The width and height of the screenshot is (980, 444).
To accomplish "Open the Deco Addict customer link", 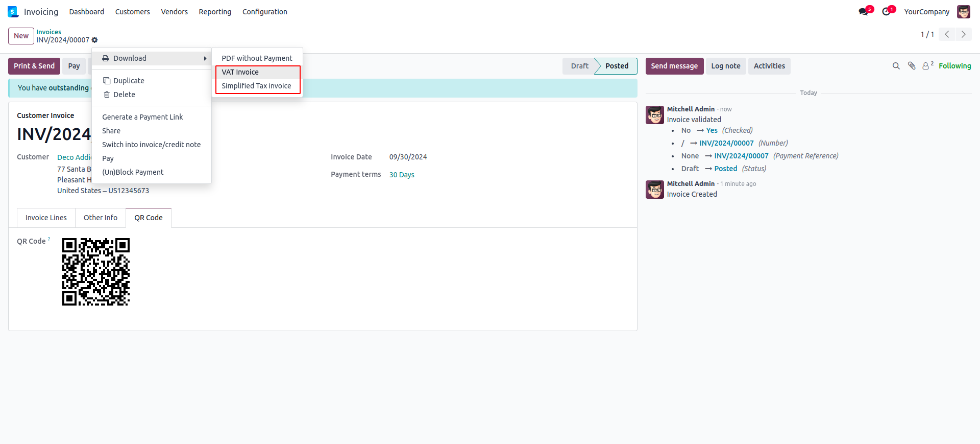I will click(75, 157).
